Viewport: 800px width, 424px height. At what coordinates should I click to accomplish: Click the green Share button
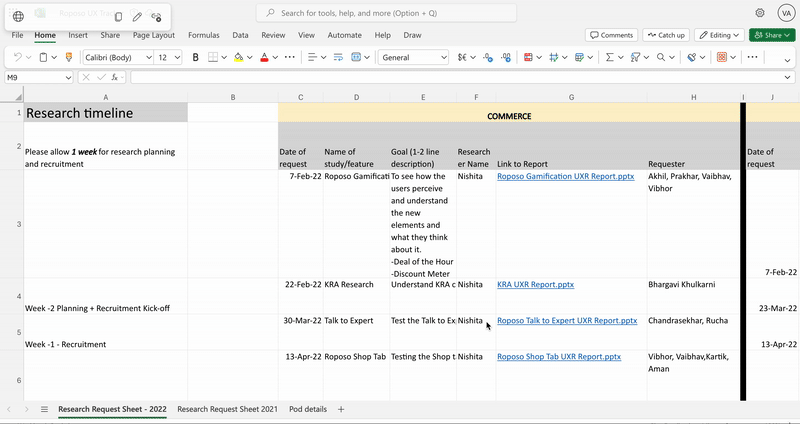click(x=772, y=35)
